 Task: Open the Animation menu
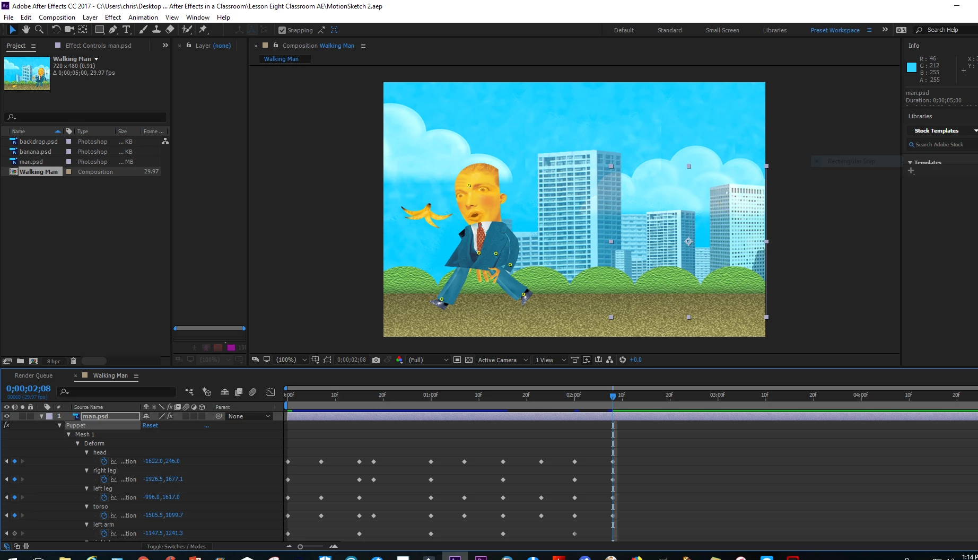(x=143, y=17)
